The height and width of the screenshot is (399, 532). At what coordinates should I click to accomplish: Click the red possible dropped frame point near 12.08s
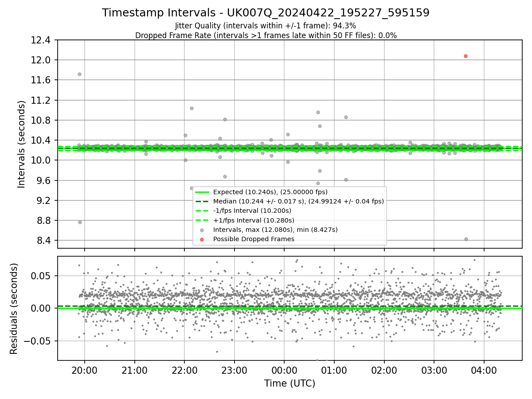pyautogui.click(x=465, y=56)
